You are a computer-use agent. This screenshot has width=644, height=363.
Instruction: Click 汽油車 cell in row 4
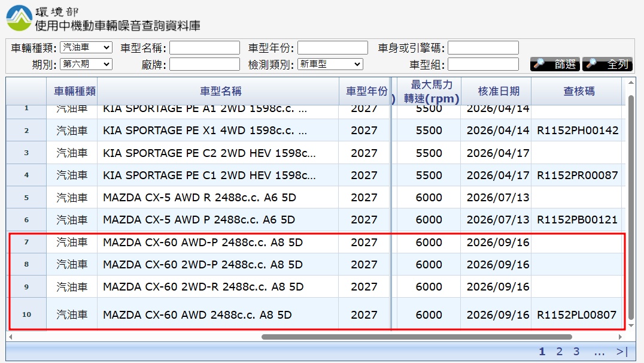pyautogui.click(x=72, y=175)
